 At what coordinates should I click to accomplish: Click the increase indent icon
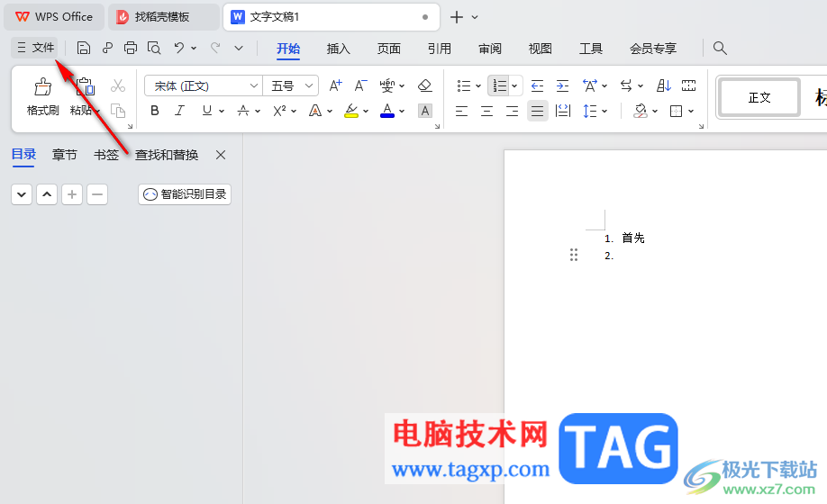click(x=562, y=85)
